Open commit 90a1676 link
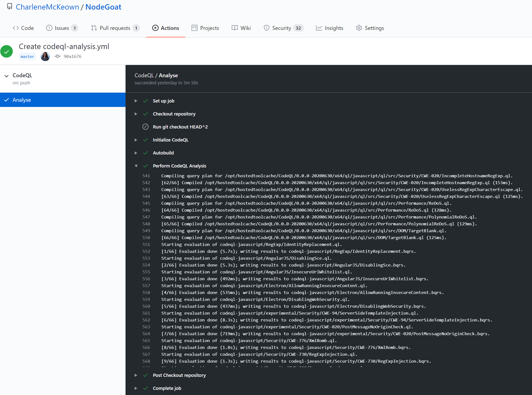This screenshot has height=395, width=532. [x=73, y=56]
